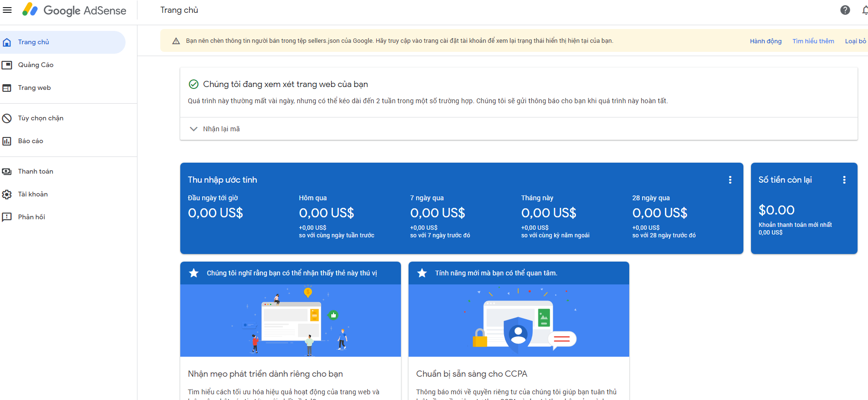The image size is (868, 400).
Task: Click the Tùy chọn chặn block icon
Action: (x=7, y=118)
